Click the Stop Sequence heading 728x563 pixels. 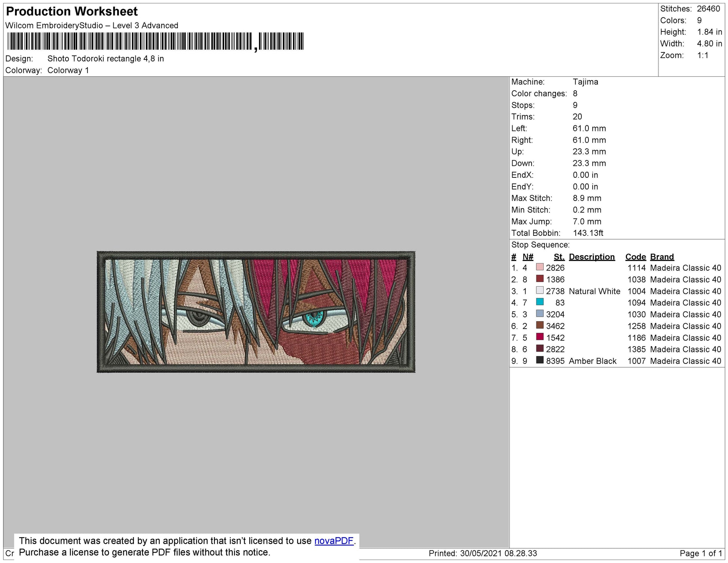click(x=540, y=245)
